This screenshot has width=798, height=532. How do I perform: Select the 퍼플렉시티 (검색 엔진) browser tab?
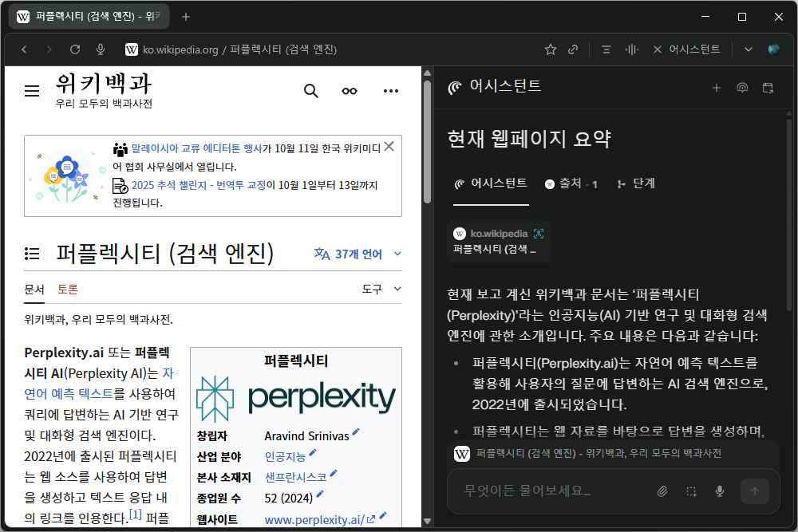(x=89, y=16)
